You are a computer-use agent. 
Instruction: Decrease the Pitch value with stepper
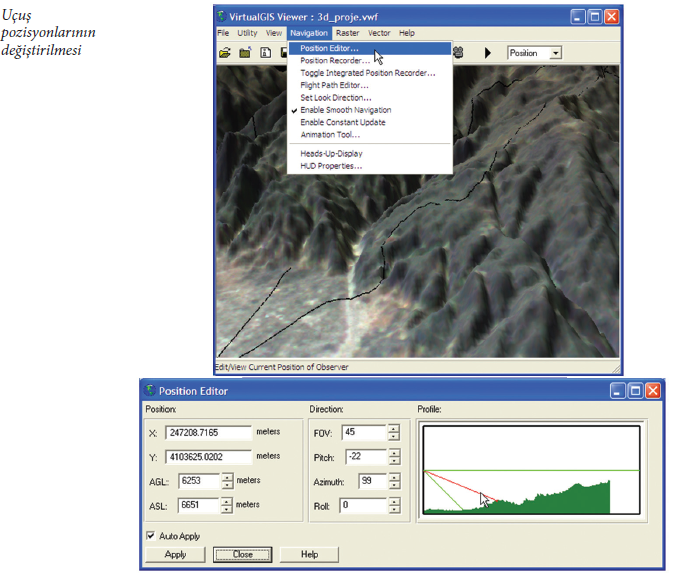[393, 461]
